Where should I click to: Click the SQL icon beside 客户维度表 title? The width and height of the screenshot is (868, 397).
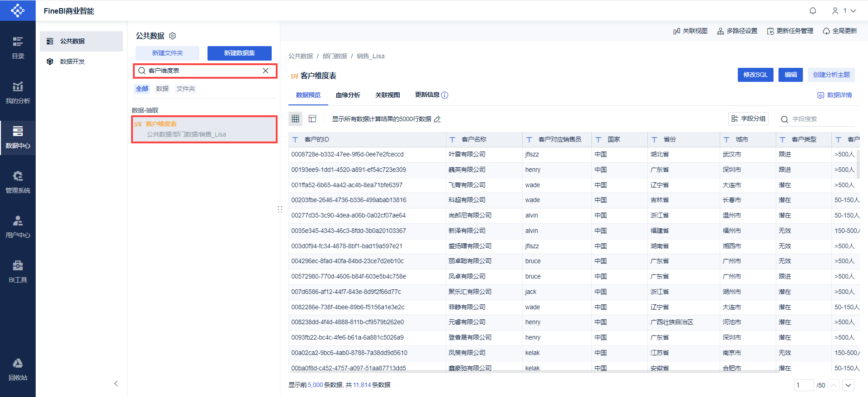[294, 76]
